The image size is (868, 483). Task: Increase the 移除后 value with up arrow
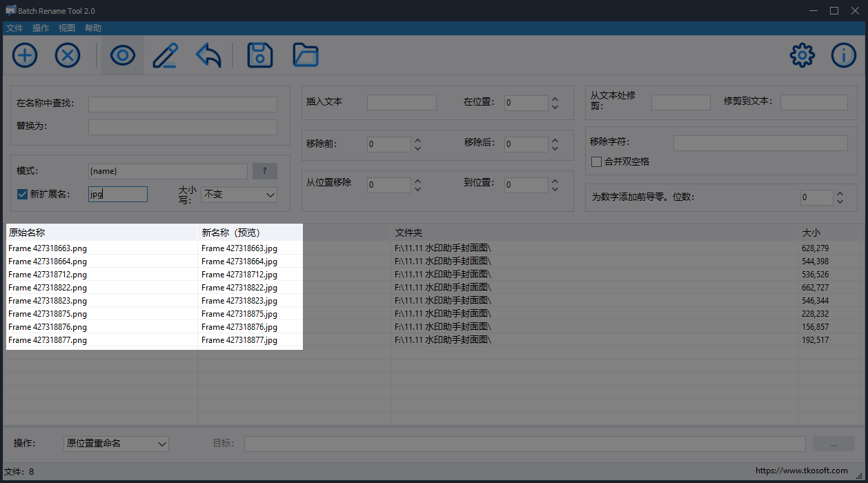tap(555, 141)
